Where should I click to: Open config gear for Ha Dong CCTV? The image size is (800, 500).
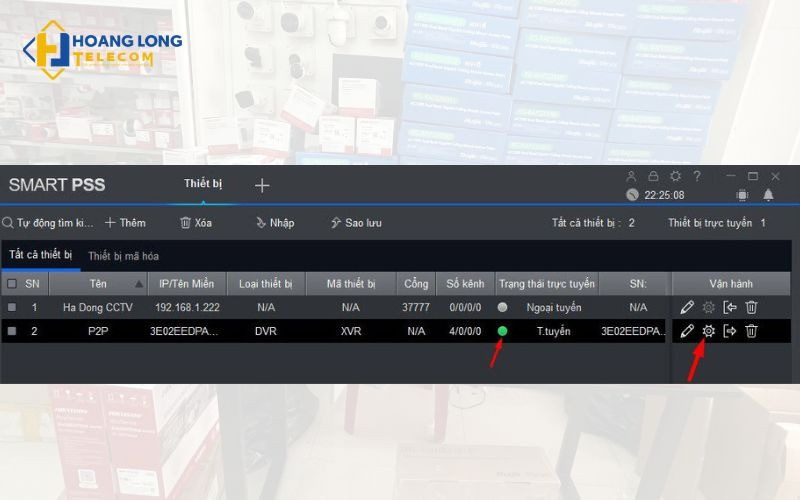pyautogui.click(x=708, y=307)
